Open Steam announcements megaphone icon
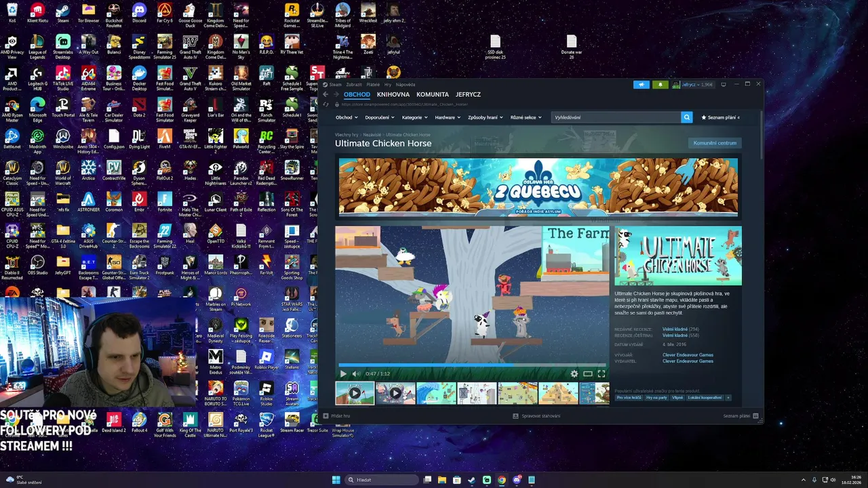868x488 pixels. pyautogui.click(x=641, y=85)
